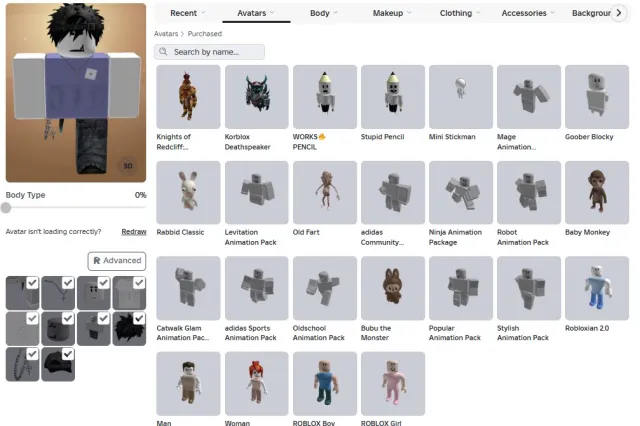The width and height of the screenshot is (640, 426).
Task: Choose the ROBLOX Boy avatar
Action: pos(324,384)
